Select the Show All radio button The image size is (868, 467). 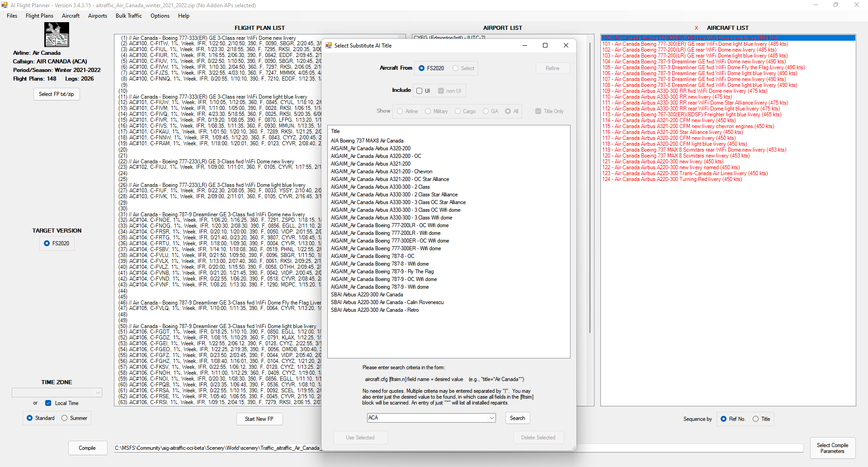click(508, 111)
